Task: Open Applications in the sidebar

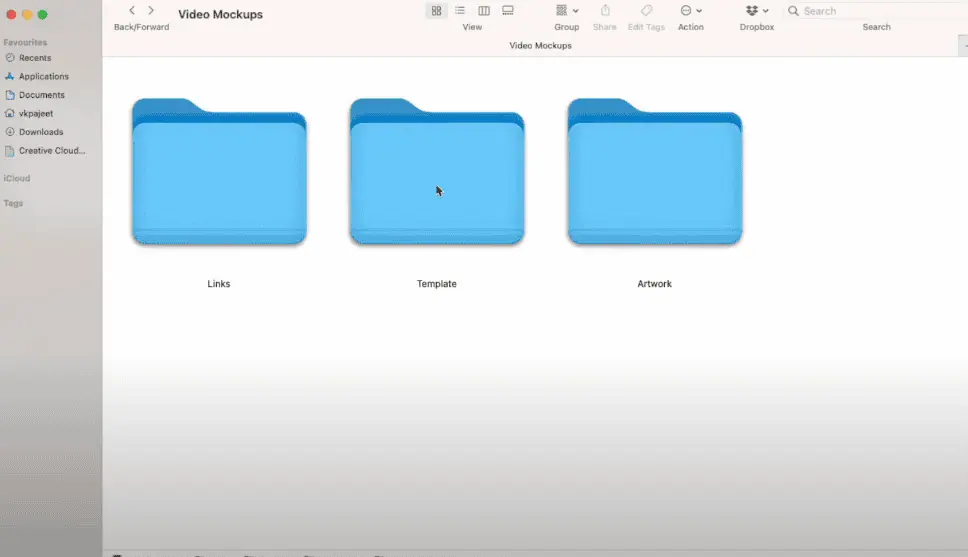Action: 43,76
